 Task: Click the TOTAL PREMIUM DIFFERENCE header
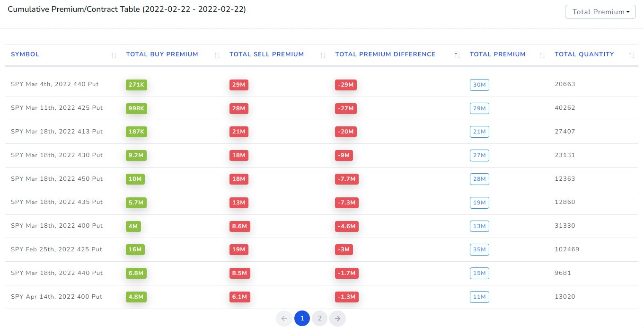click(385, 54)
